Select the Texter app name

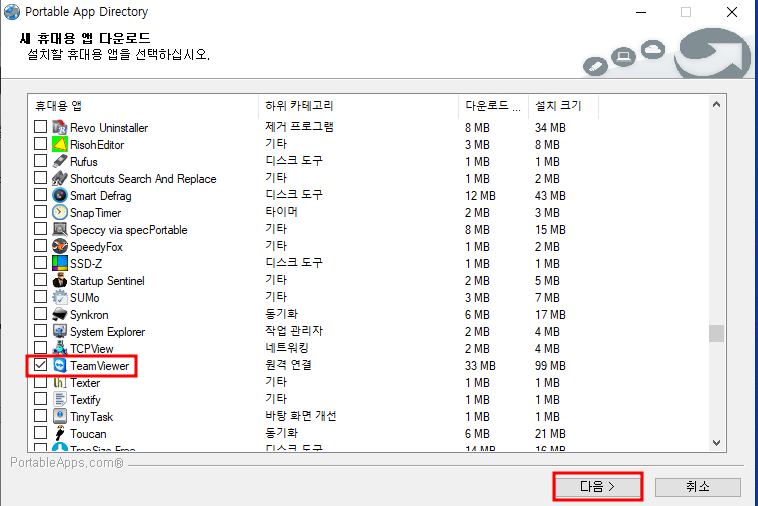pos(85,383)
